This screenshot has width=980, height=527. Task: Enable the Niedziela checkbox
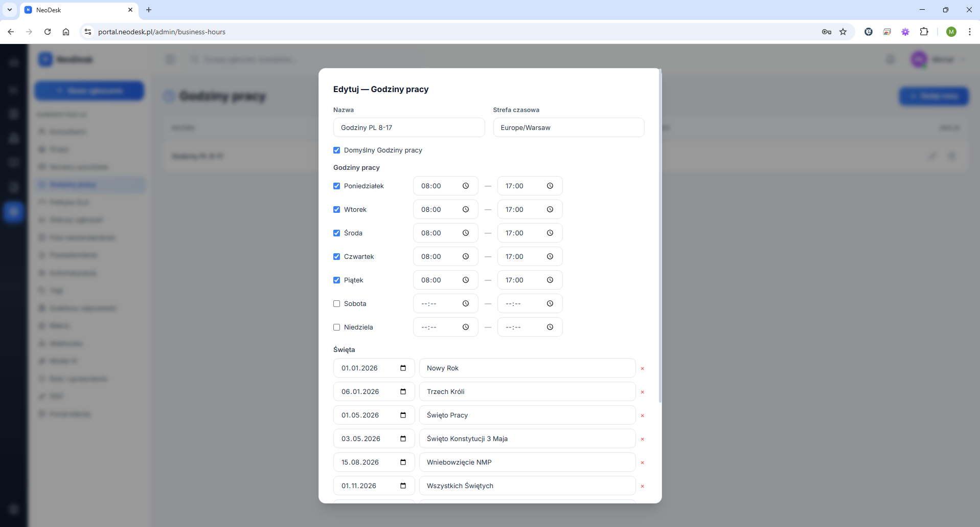336,327
